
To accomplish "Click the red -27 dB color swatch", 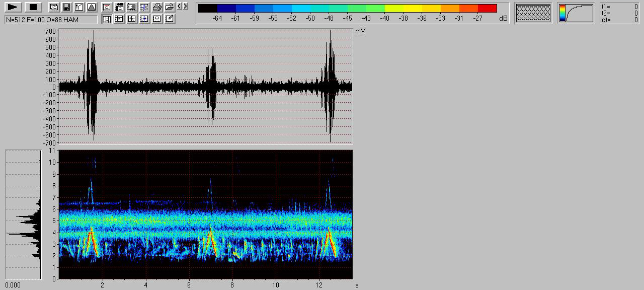I will tap(487, 9).
